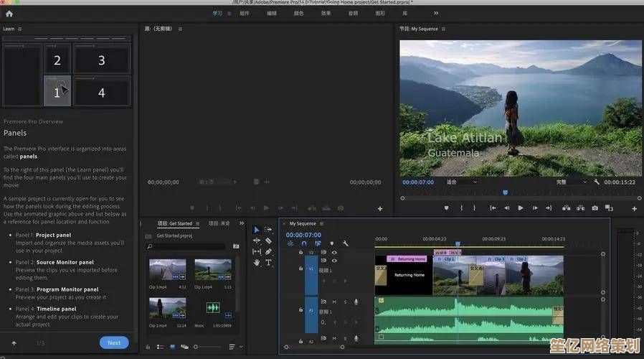Switch to the 编辑 workspace tab
Screen dimensions: 644x359
272,13
